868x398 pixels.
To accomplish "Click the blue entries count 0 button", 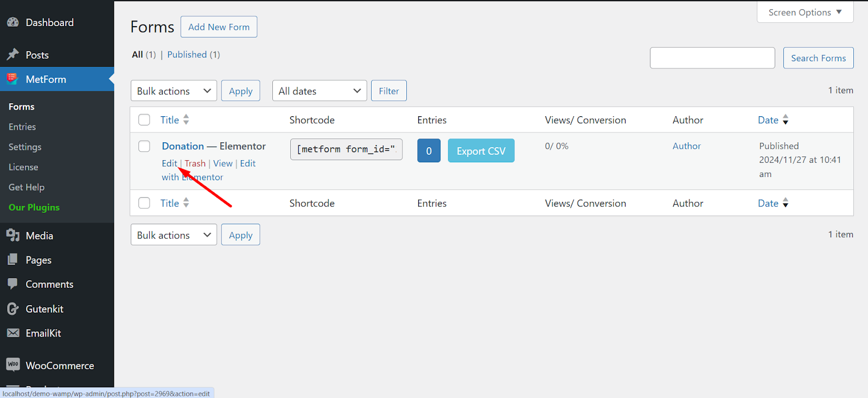I will coord(429,150).
